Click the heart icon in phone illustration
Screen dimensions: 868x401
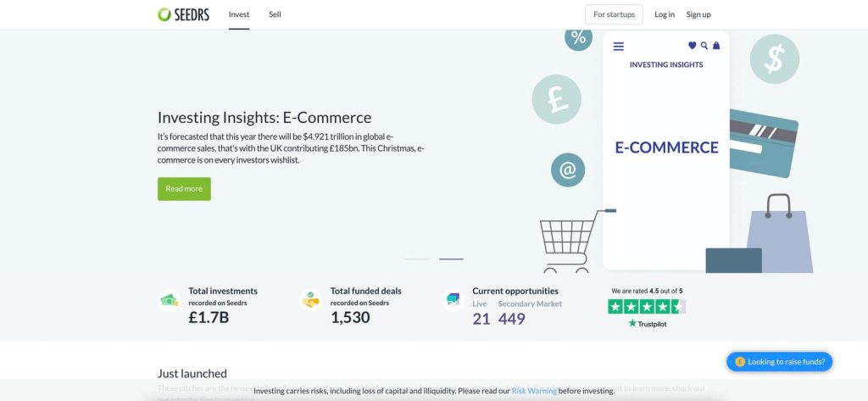[692, 46]
